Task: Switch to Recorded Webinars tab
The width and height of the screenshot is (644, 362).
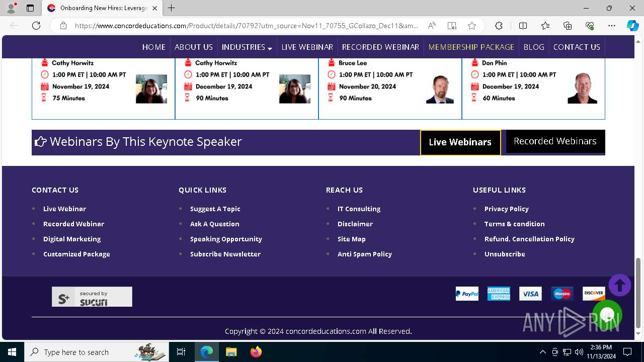Action: click(x=555, y=141)
